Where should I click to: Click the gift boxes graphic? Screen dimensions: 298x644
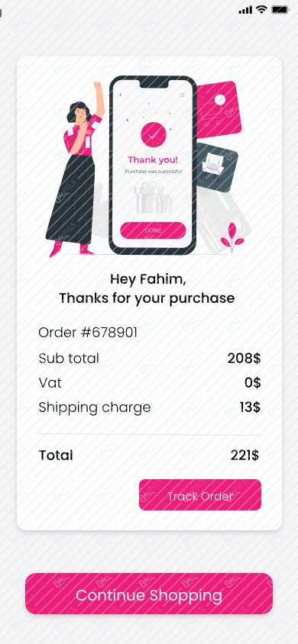coord(153,198)
